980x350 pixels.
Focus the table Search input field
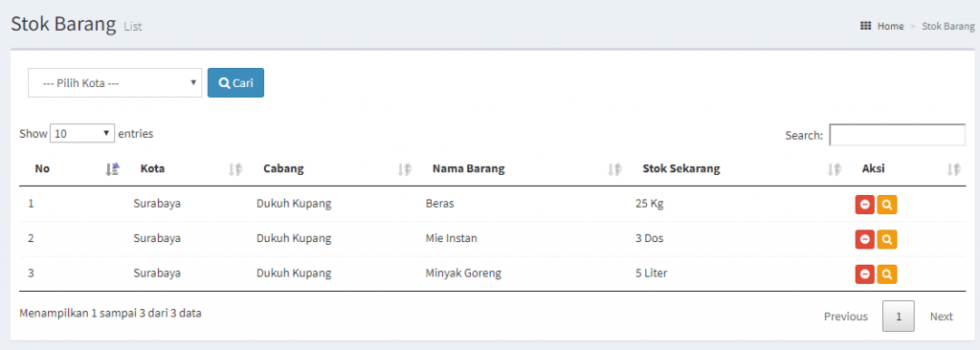897,135
